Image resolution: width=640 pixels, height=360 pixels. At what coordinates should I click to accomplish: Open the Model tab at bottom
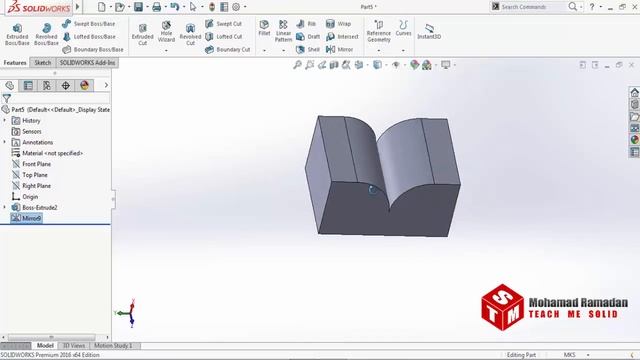pyautogui.click(x=45, y=346)
